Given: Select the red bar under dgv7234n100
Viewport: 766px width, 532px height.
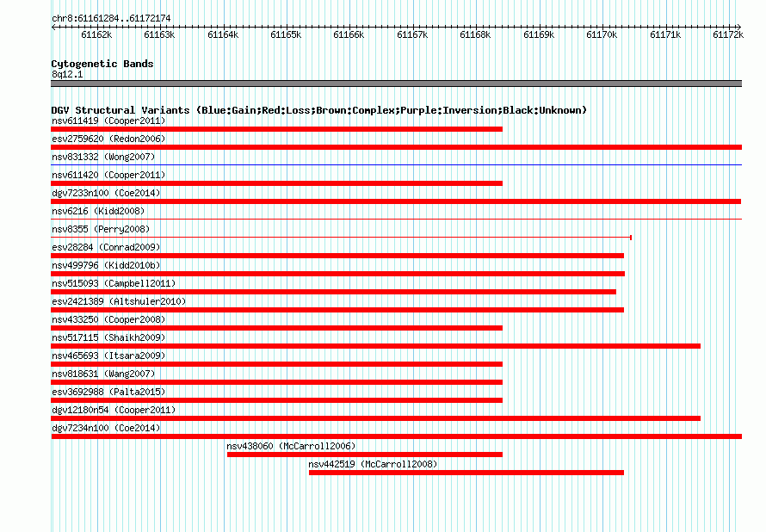Looking at the screenshot, I should [x=396, y=436].
